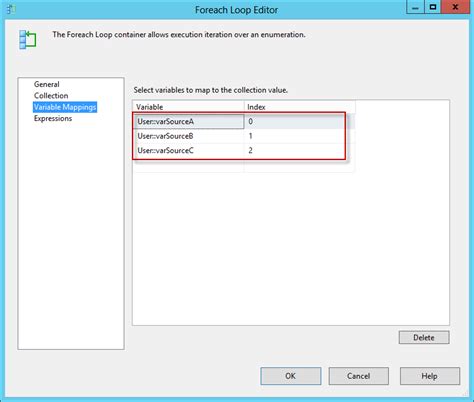Select the Variable Mappings page
The image size is (474, 402).
(x=65, y=107)
